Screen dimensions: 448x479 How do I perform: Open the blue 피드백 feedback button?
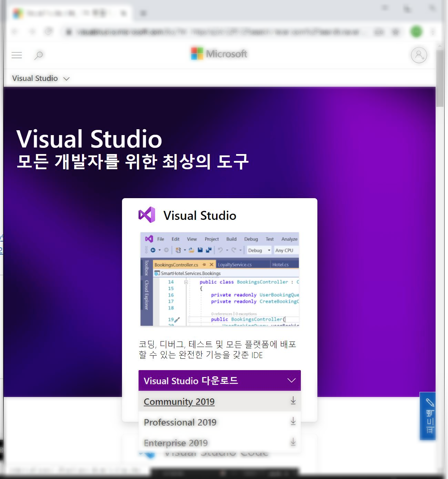tap(428, 416)
